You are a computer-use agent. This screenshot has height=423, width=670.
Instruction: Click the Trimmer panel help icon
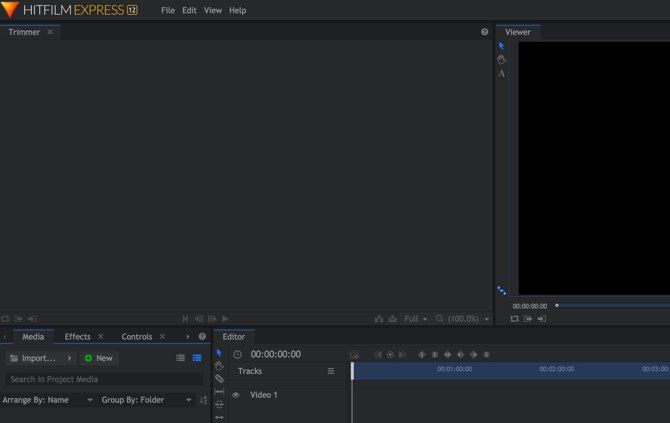[x=485, y=32]
